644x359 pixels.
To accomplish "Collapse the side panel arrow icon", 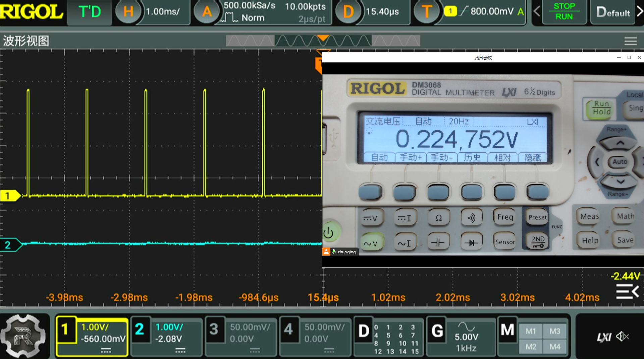I will click(627, 291).
